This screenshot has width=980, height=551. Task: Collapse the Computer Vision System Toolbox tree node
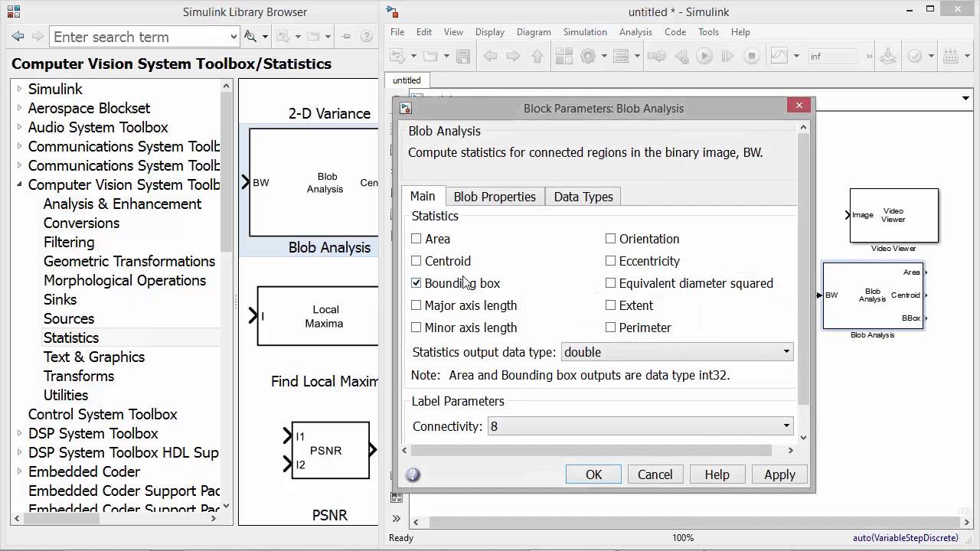[x=20, y=184]
